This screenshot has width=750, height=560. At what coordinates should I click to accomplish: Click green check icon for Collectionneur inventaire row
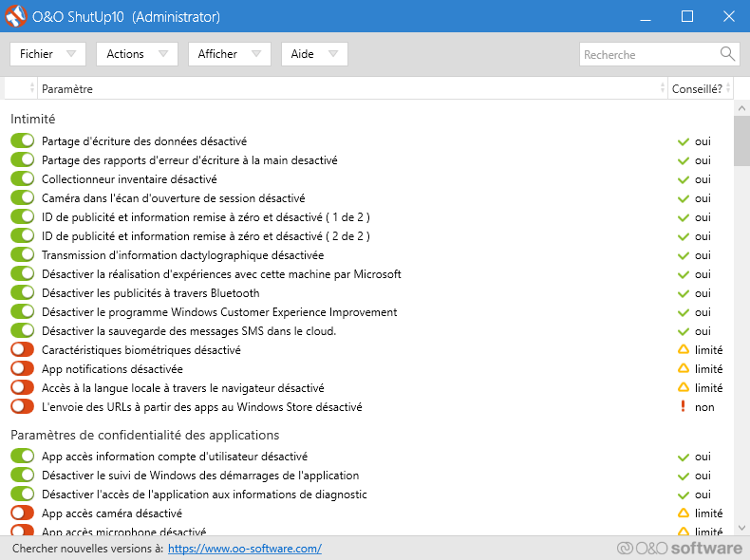683,179
